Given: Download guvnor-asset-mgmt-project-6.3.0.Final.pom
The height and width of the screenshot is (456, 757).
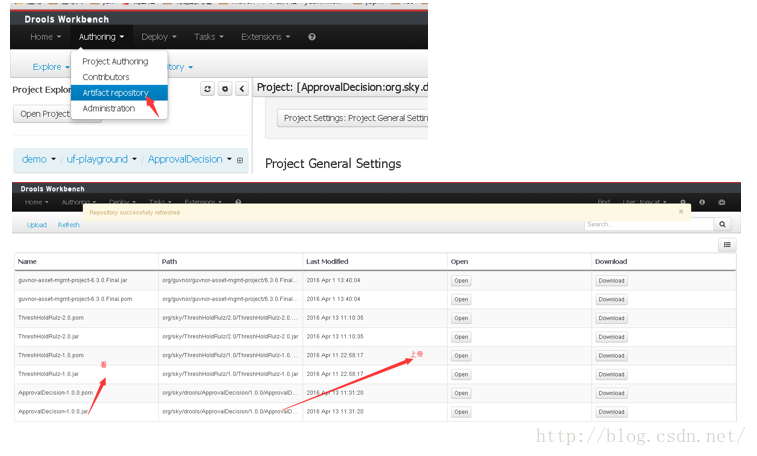Looking at the screenshot, I should coord(611,300).
